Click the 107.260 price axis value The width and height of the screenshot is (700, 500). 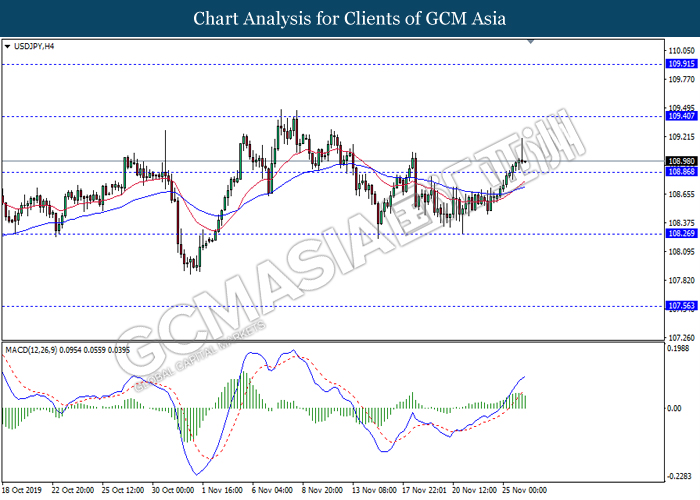click(x=681, y=338)
